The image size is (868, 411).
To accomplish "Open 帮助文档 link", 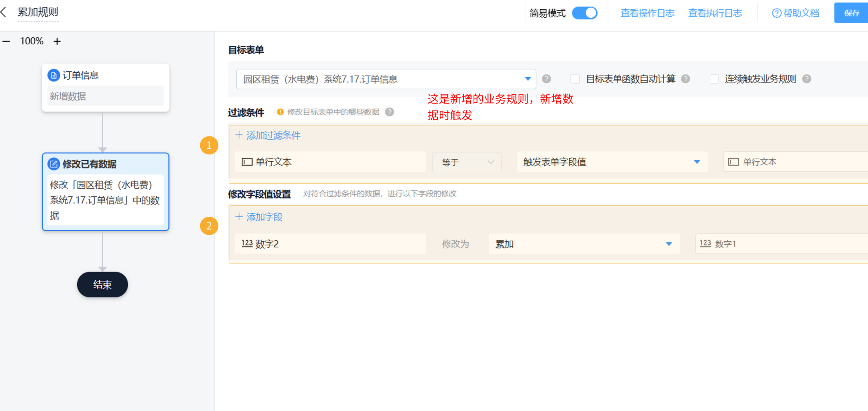I will 796,13.
